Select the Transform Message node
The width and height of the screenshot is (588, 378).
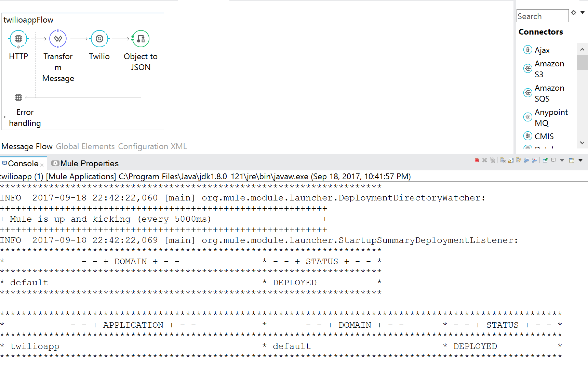pyautogui.click(x=58, y=39)
